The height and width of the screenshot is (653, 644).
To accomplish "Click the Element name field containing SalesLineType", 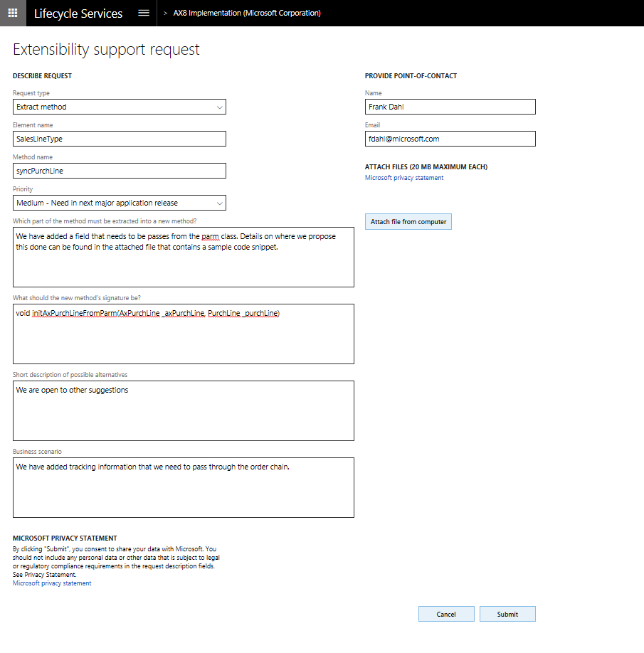I will (x=119, y=138).
